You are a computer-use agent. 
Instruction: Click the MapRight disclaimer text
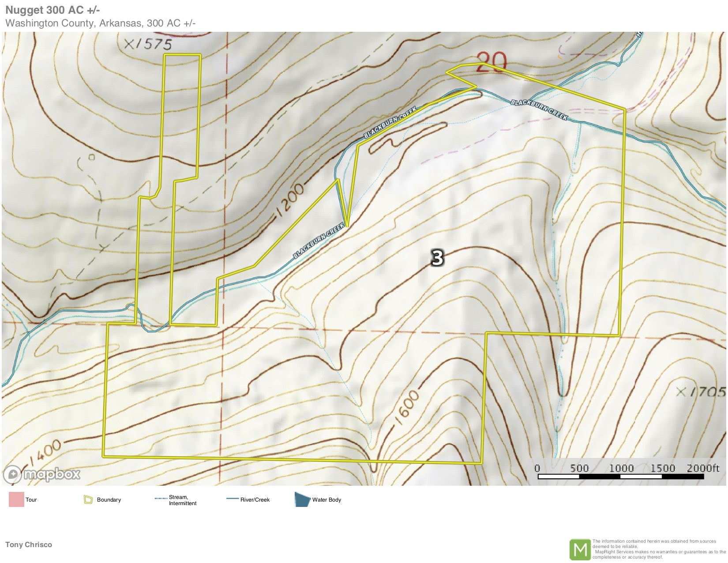658,549
